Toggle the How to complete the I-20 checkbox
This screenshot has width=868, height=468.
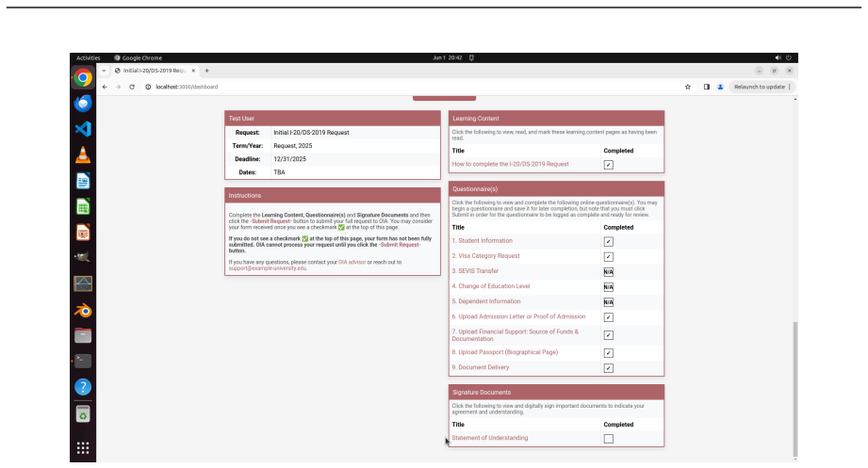(609, 165)
